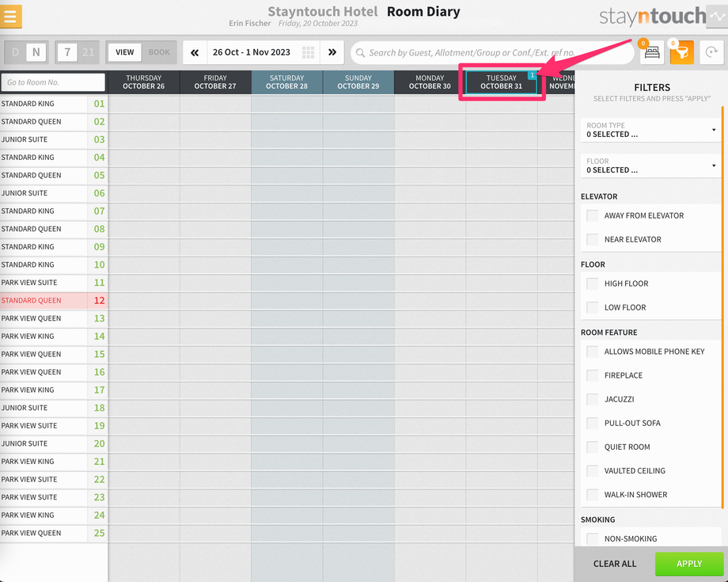Expand the Room Type filter dropdown
Screen dimensions: 728x582
[x=651, y=130]
